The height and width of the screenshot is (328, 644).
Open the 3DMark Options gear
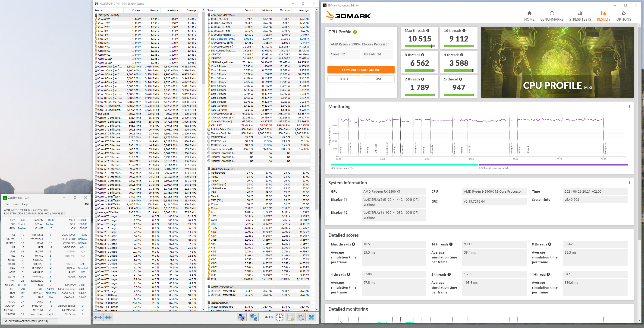click(623, 16)
